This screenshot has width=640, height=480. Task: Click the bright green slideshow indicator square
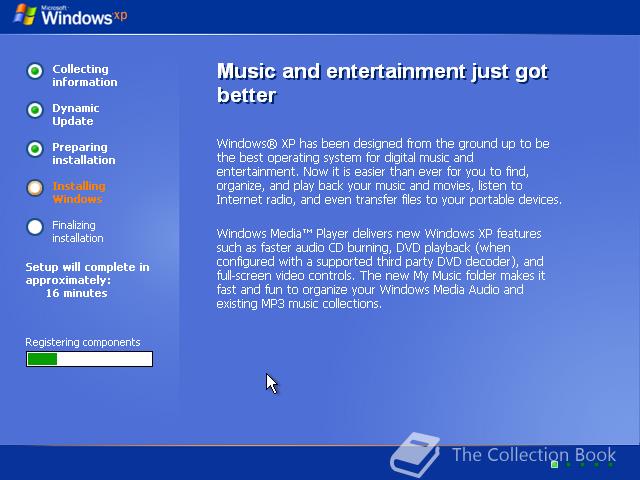click(554, 464)
